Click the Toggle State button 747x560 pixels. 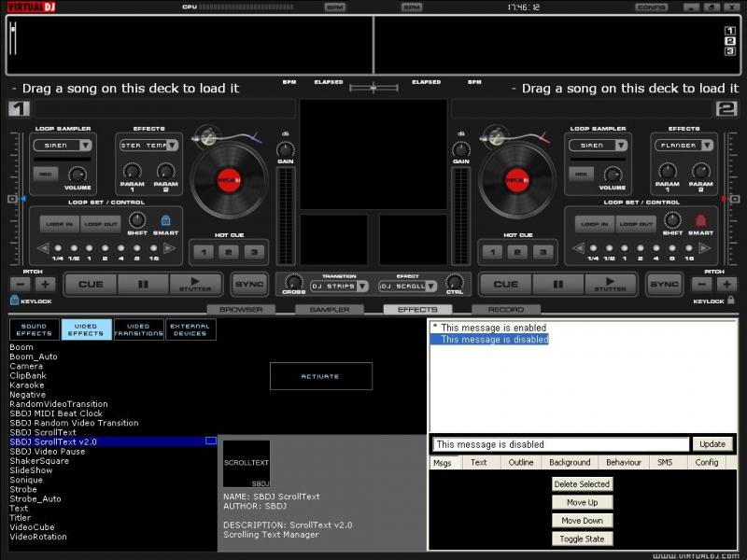coord(582,539)
